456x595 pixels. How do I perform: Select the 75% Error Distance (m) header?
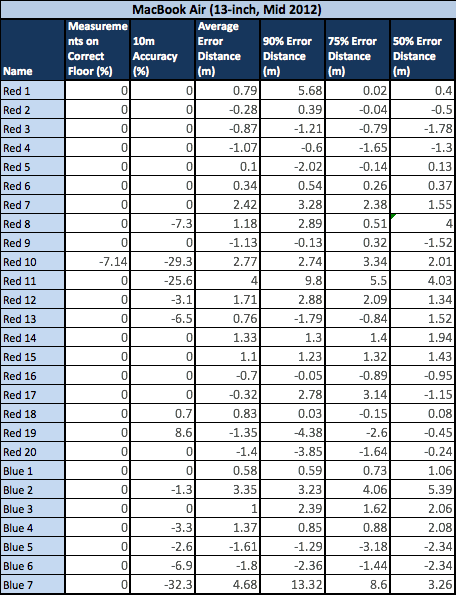point(357,50)
